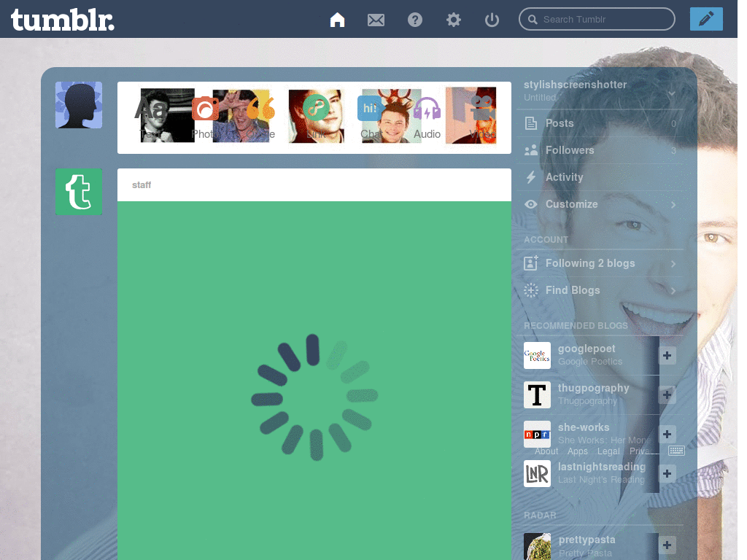Follow she-works with the plus button
747x560 pixels.
pos(667,435)
